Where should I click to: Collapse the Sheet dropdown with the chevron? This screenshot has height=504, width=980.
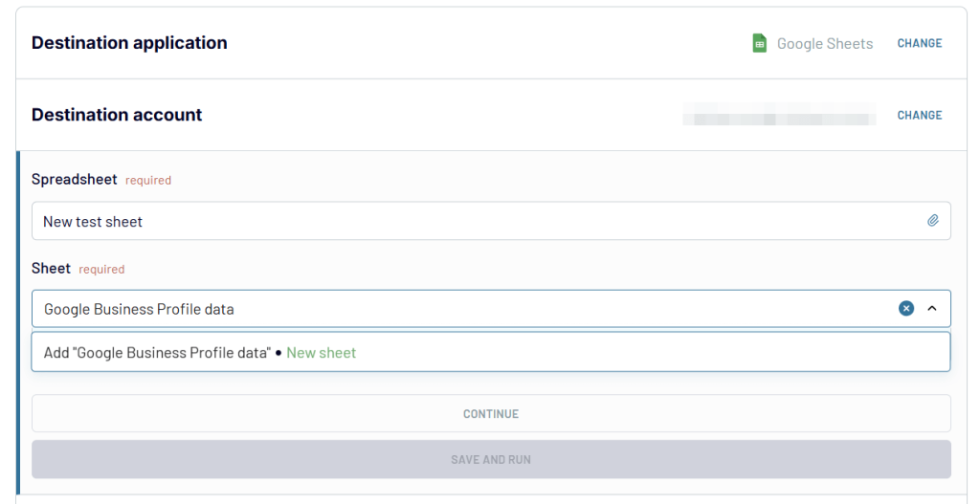(x=932, y=308)
